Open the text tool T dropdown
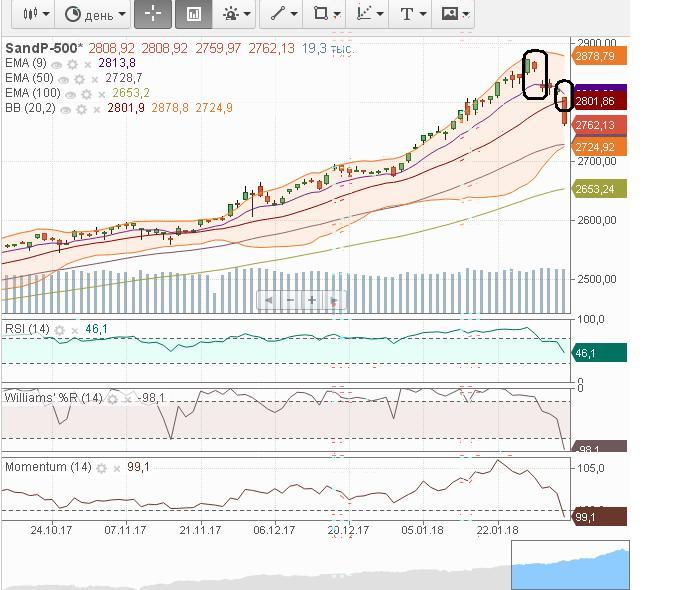Viewport: 674px width, 590px height. (413, 14)
